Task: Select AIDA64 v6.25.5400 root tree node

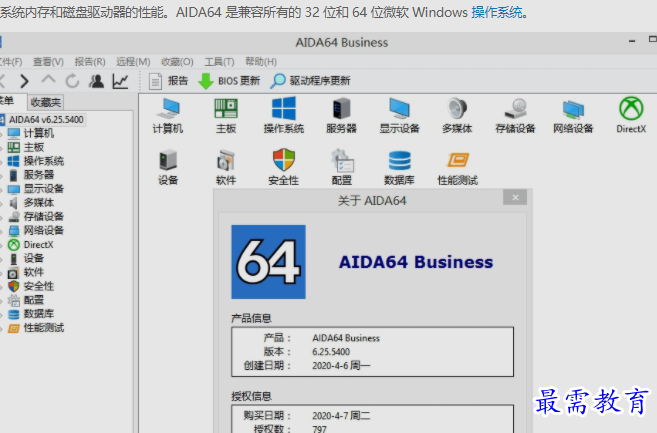Action: pyautogui.click(x=46, y=120)
